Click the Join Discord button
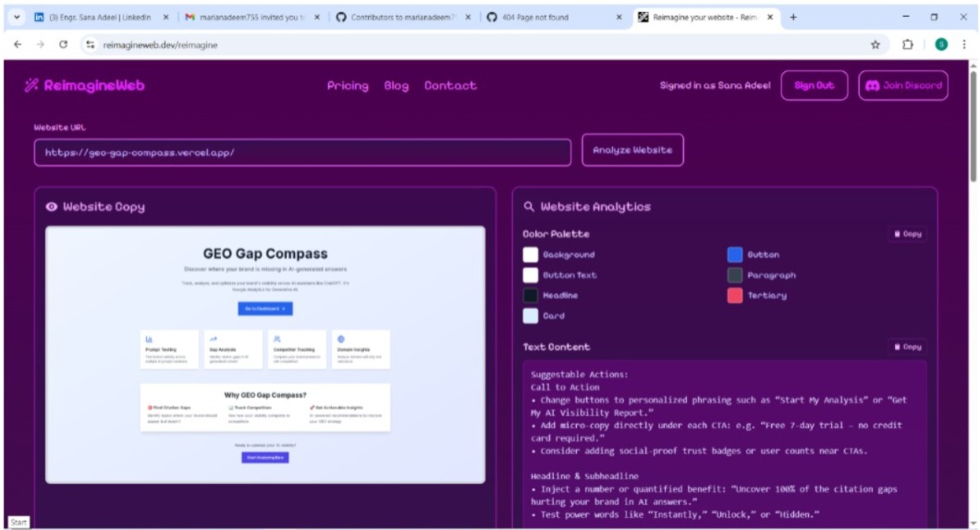Image resolution: width=980 pixels, height=530 pixels. [903, 86]
